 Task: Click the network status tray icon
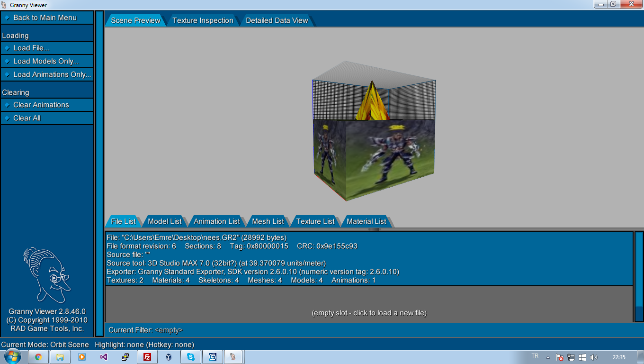[571, 357]
